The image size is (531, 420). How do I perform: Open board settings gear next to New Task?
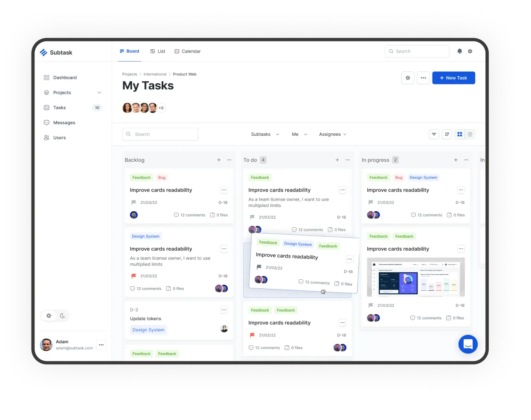click(408, 78)
